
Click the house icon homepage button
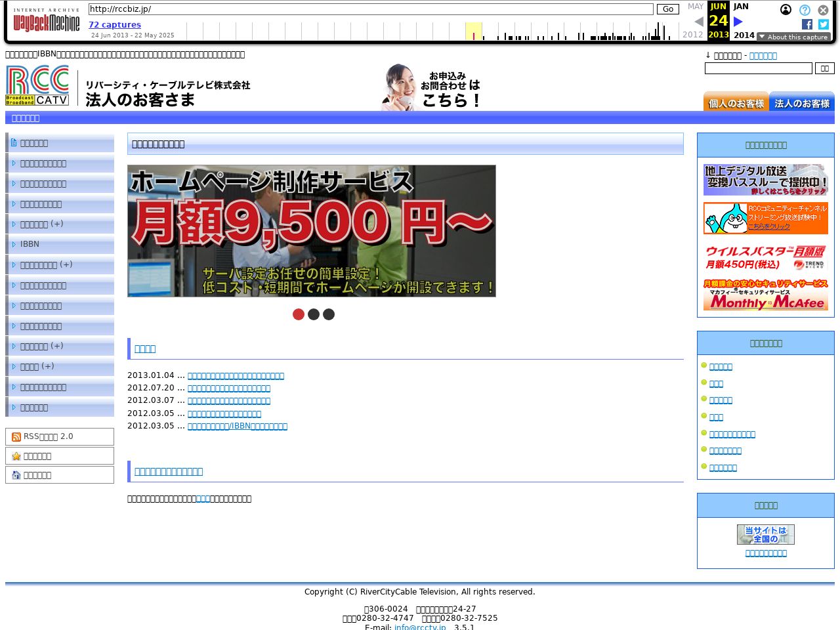[x=60, y=474]
